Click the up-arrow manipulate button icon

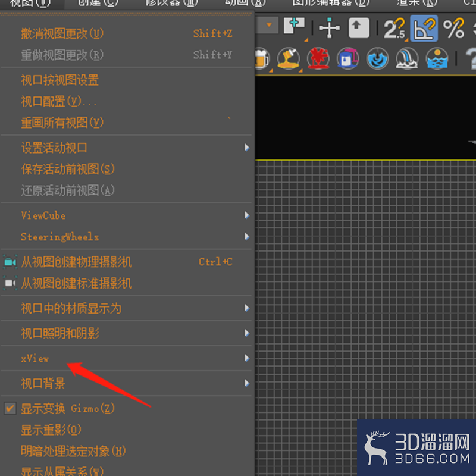(359, 28)
